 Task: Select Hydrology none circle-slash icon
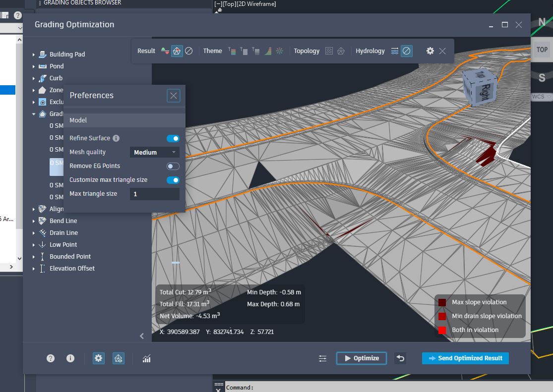click(x=407, y=51)
